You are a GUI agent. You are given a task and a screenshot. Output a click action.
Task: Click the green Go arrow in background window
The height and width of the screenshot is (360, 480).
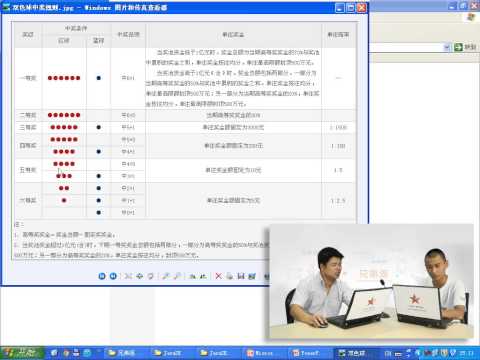click(x=459, y=47)
